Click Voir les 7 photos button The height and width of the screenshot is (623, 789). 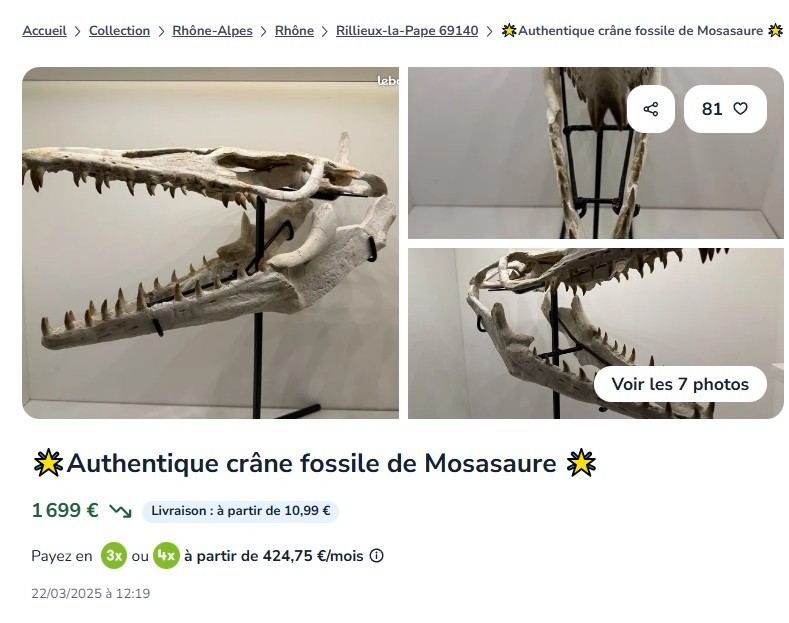coord(680,384)
